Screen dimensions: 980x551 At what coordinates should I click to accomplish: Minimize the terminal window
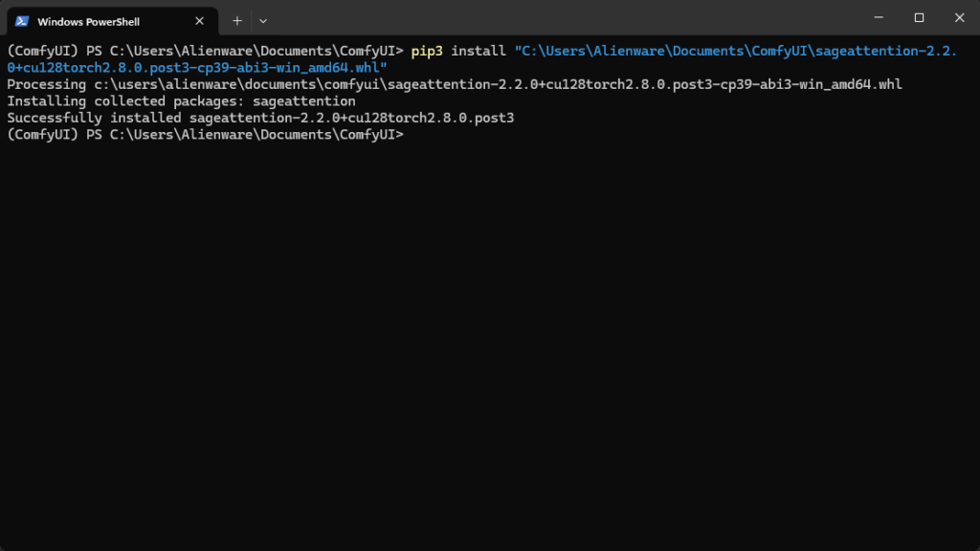tap(877, 17)
